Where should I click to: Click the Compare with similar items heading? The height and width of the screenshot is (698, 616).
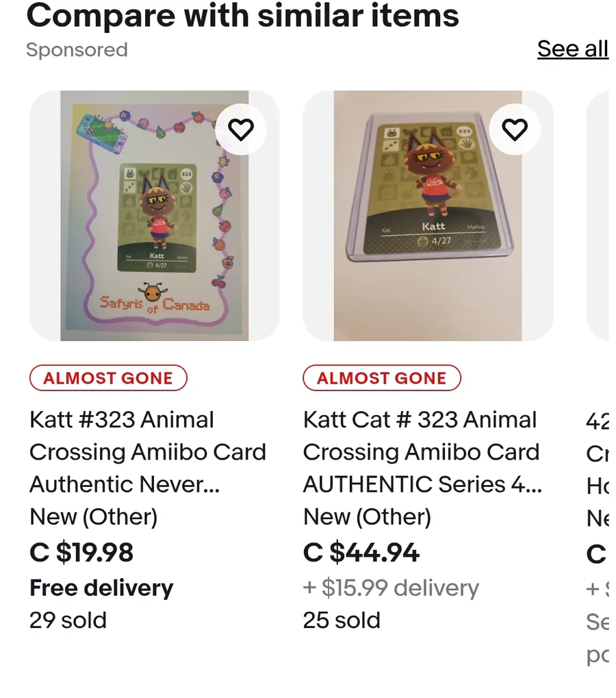tap(242, 15)
